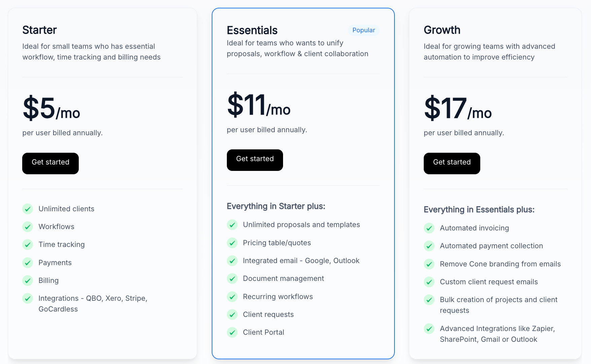Click the checkmark next to Pricing table/quotes
Image resolution: width=591 pixels, height=364 pixels.
tap(232, 243)
